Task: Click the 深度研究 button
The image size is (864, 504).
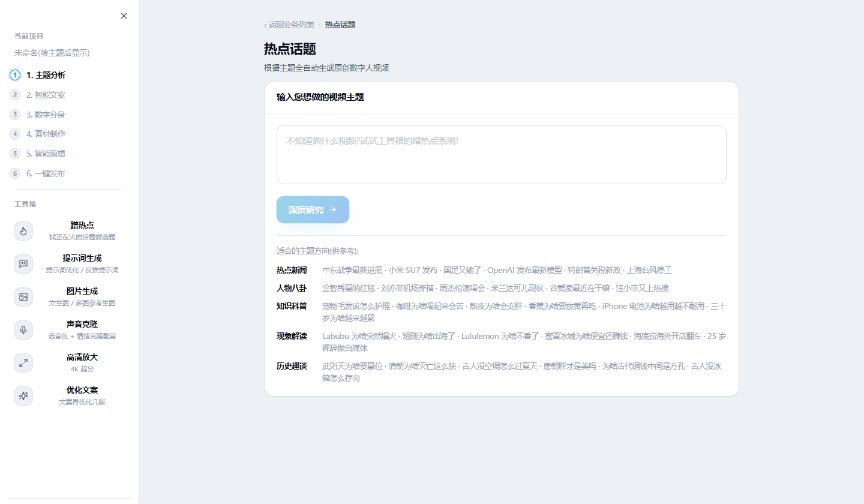Action: pyautogui.click(x=313, y=210)
